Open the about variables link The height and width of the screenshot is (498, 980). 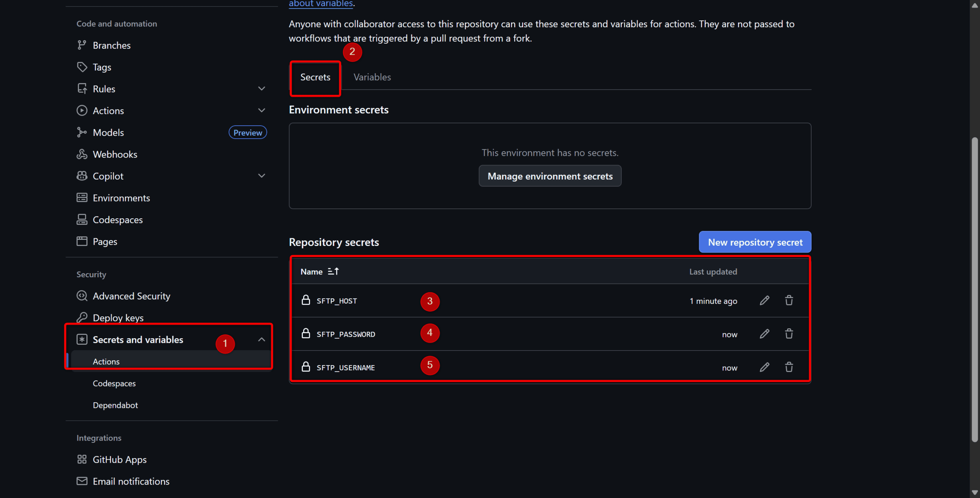coord(320,3)
